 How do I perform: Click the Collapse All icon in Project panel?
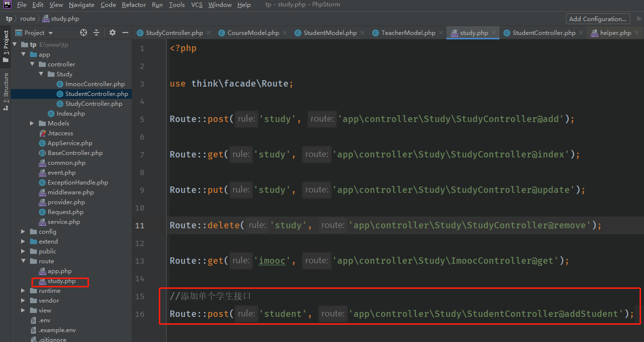pyautogui.click(x=96, y=32)
